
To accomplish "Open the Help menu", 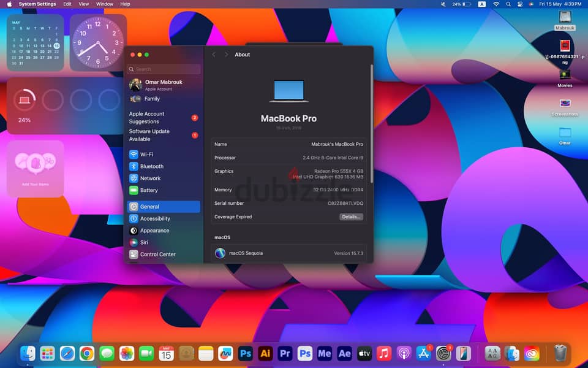I will [125, 4].
